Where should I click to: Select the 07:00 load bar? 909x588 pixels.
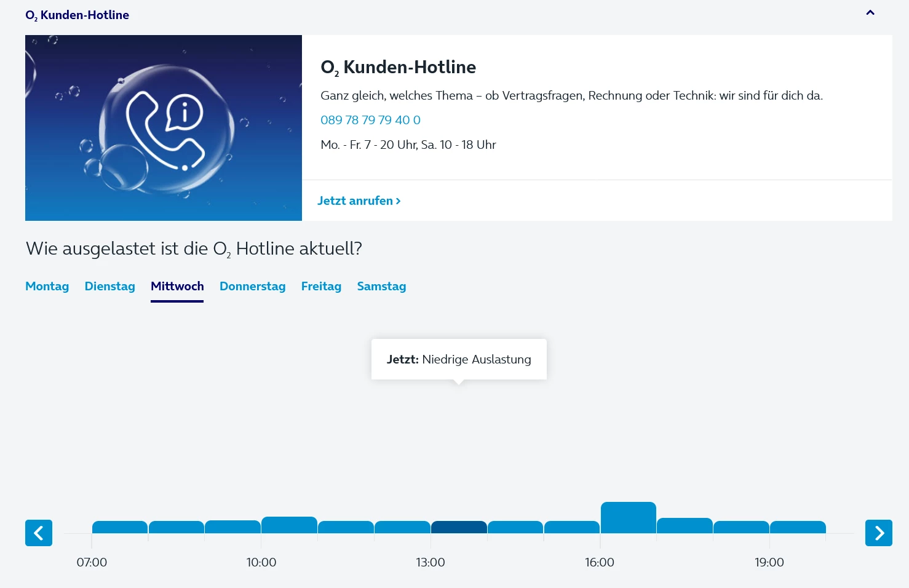click(120, 527)
